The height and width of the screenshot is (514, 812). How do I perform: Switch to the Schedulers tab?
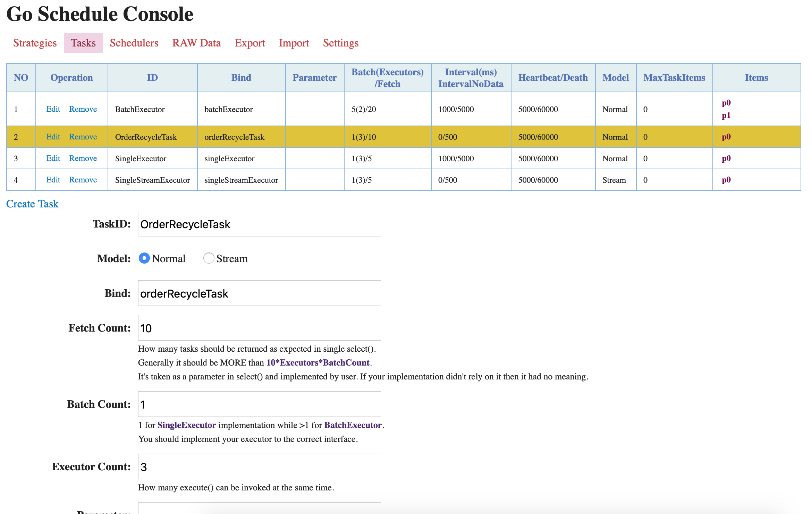(134, 43)
